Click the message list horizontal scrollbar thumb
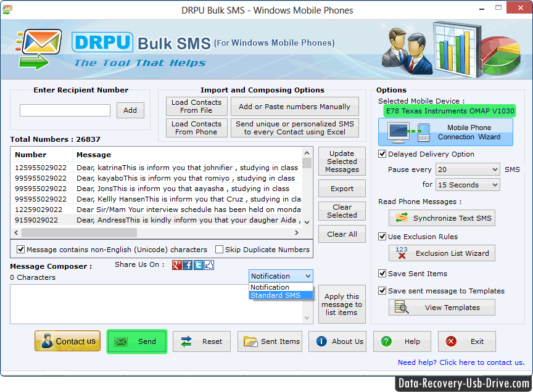The image size is (533, 392). pos(79,233)
